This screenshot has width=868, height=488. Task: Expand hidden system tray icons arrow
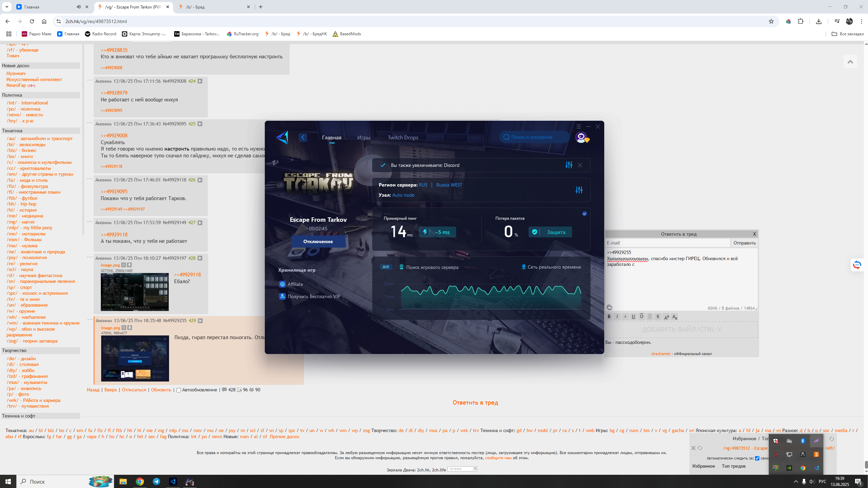pyautogui.click(x=796, y=481)
